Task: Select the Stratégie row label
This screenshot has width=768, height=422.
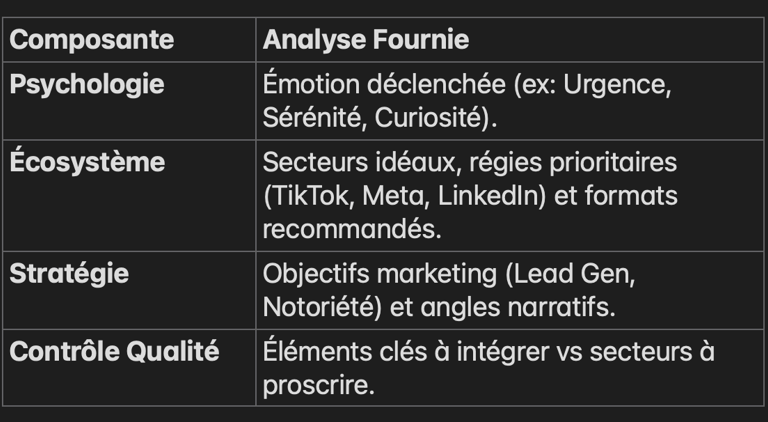Action: pyautogui.click(x=69, y=273)
